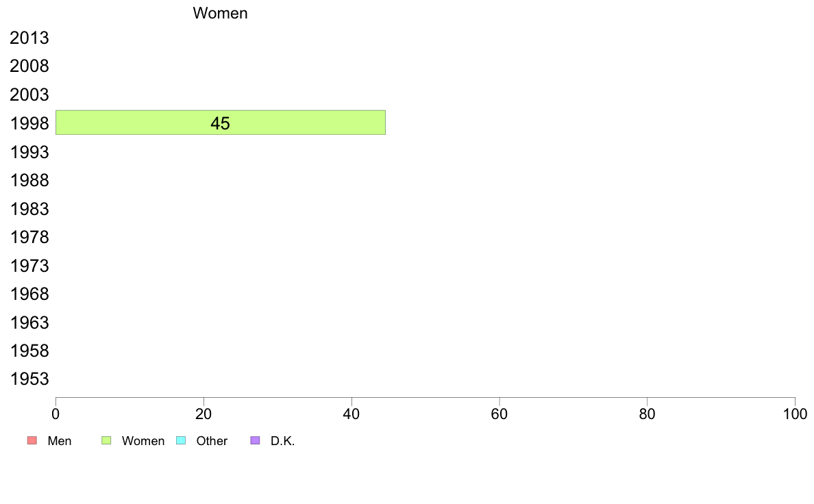Select the green 1998 bar labeled 45
This screenshot has height=504, width=814.
[221, 123]
